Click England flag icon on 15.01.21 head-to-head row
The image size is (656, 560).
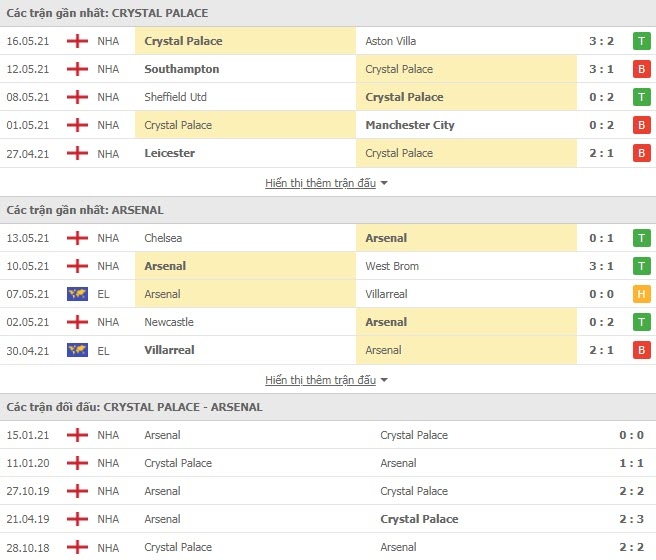[x=77, y=435]
